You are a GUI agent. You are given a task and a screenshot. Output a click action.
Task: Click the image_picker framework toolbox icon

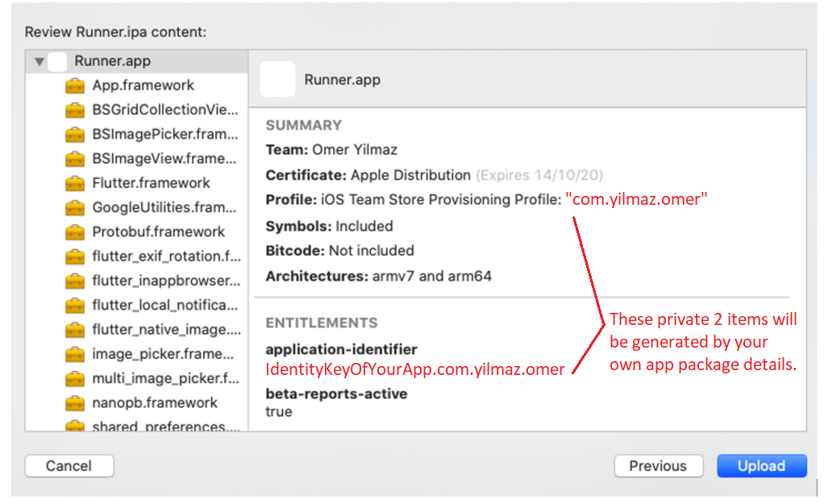[75, 354]
